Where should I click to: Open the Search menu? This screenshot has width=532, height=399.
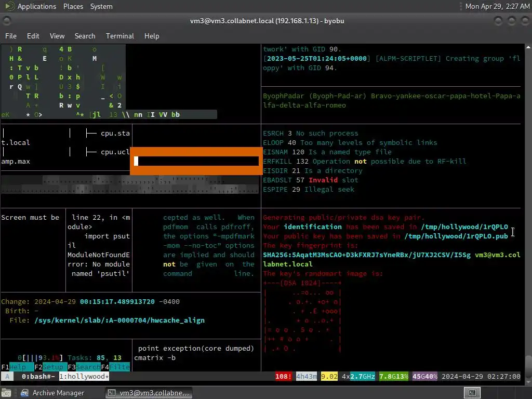(x=85, y=36)
